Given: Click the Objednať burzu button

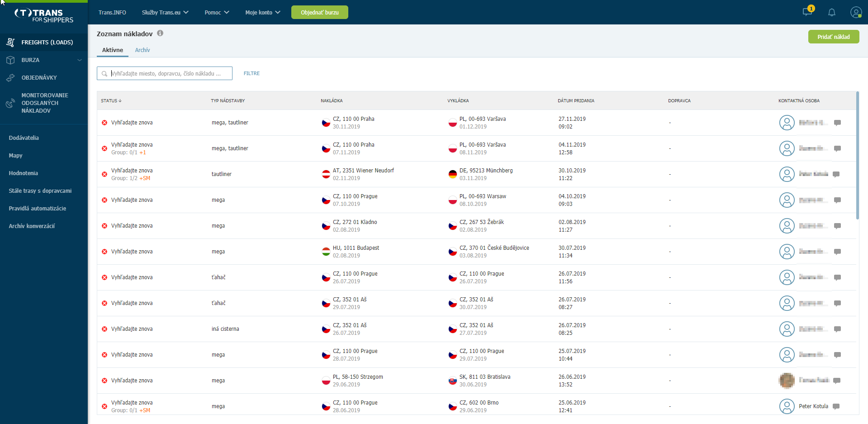Looking at the screenshot, I should [x=320, y=12].
